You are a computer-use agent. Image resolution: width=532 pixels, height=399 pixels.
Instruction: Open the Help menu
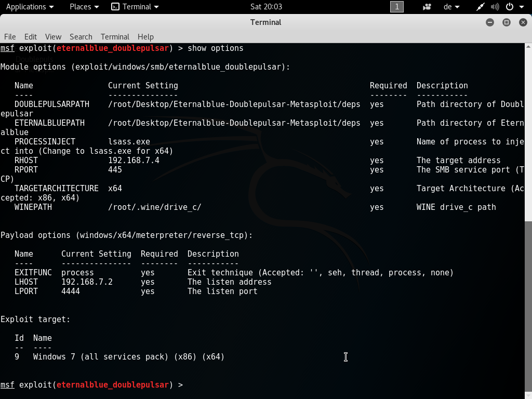pyautogui.click(x=145, y=37)
